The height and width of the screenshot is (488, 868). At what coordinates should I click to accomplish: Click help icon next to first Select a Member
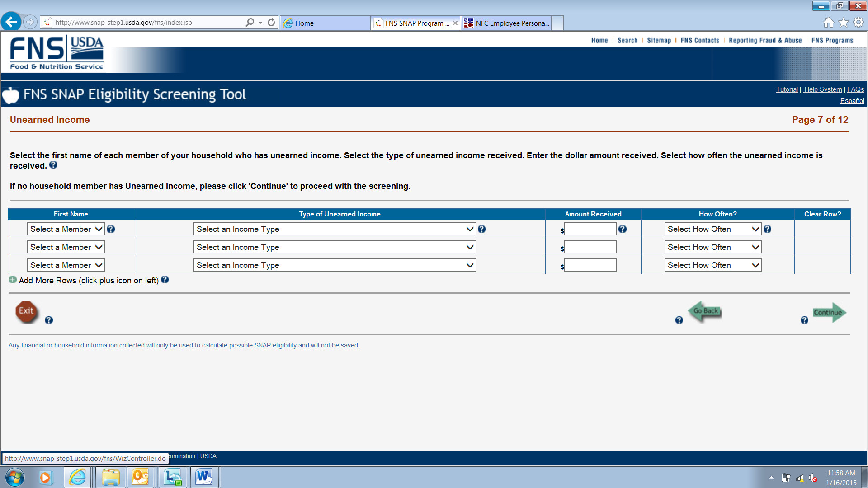(111, 230)
